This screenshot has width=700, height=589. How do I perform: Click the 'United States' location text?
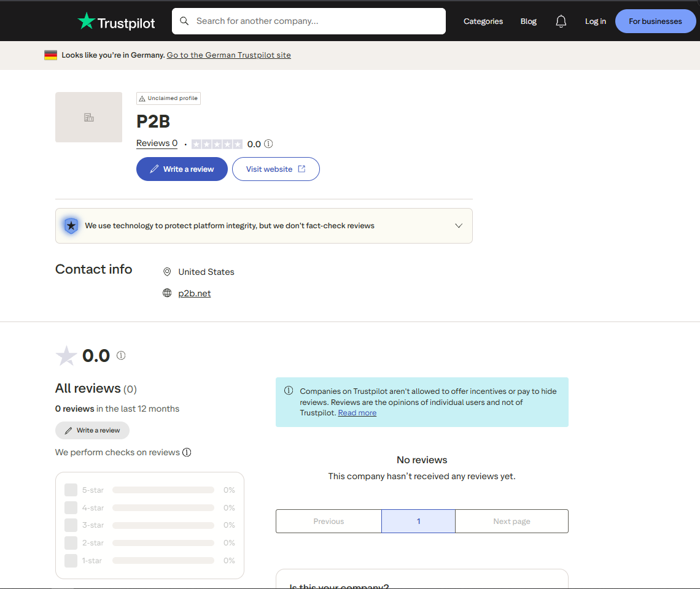click(x=206, y=272)
